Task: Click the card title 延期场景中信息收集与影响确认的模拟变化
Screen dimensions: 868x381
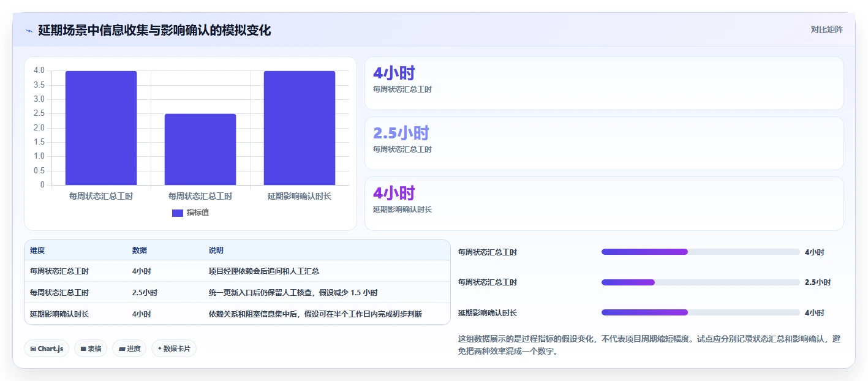Action: (154, 31)
